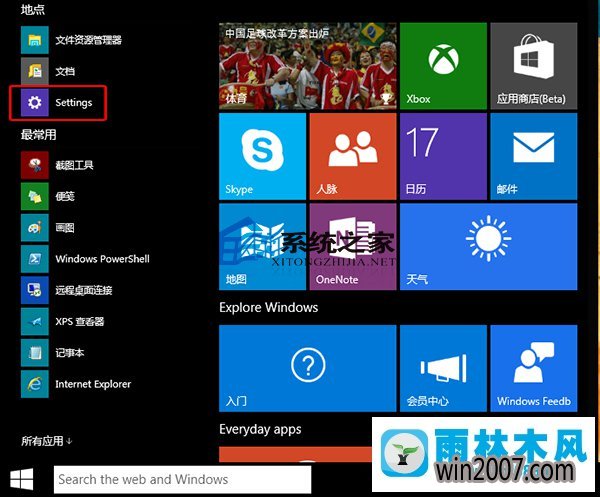
Task: Open the Notepad (记事本) icon
Action: pyautogui.click(x=34, y=353)
